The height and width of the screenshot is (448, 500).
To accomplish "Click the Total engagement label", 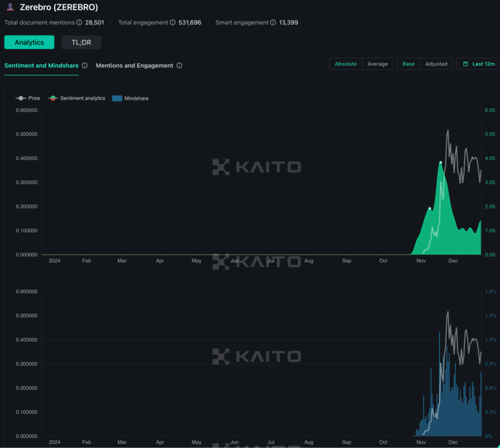I will (x=143, y=22).
